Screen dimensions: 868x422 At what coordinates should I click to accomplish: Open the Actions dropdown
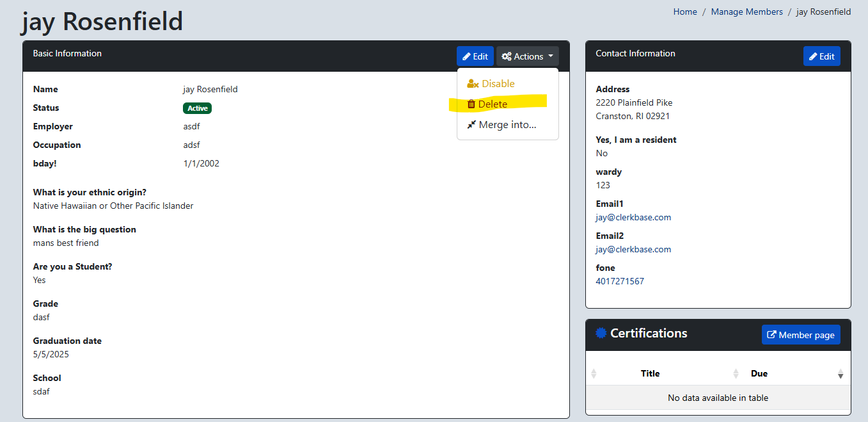(x=527, y=56)
